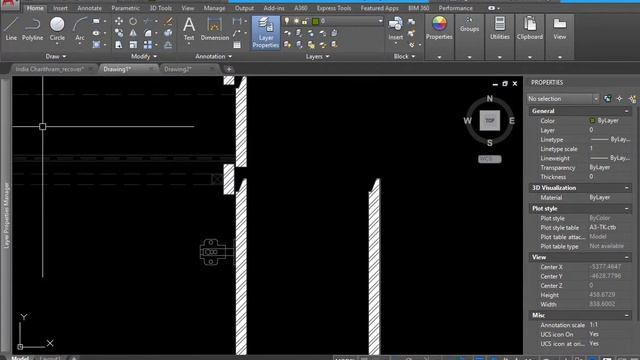Open the layer name dropdown list
640x360 pixels.
point(380,21)
